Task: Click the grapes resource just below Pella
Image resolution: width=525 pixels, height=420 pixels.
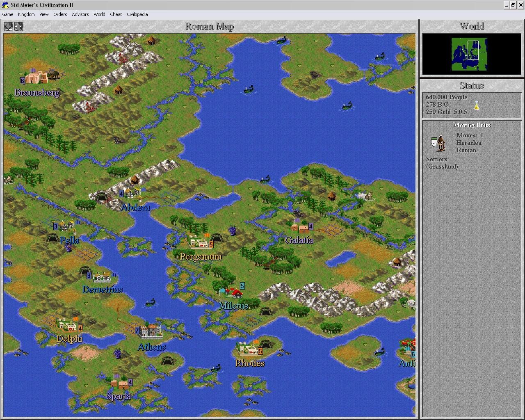Action: pos(69,248)
